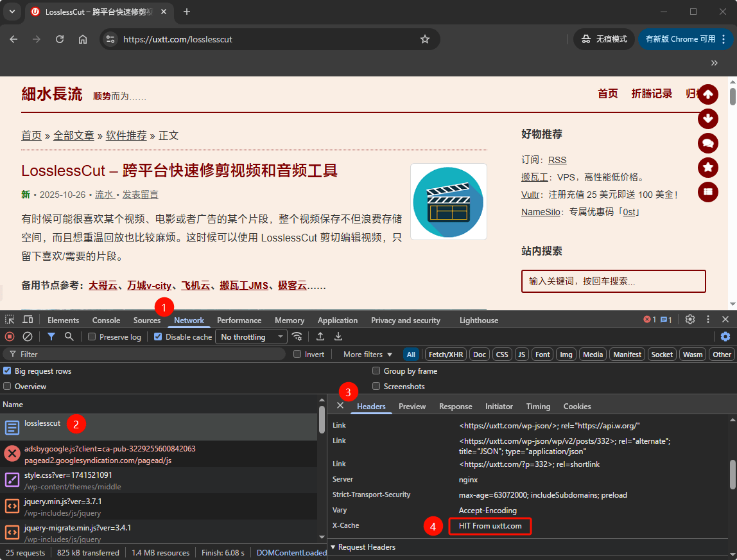
Task: Enable the Preserve log checkbox
Action: coord(92,337)
